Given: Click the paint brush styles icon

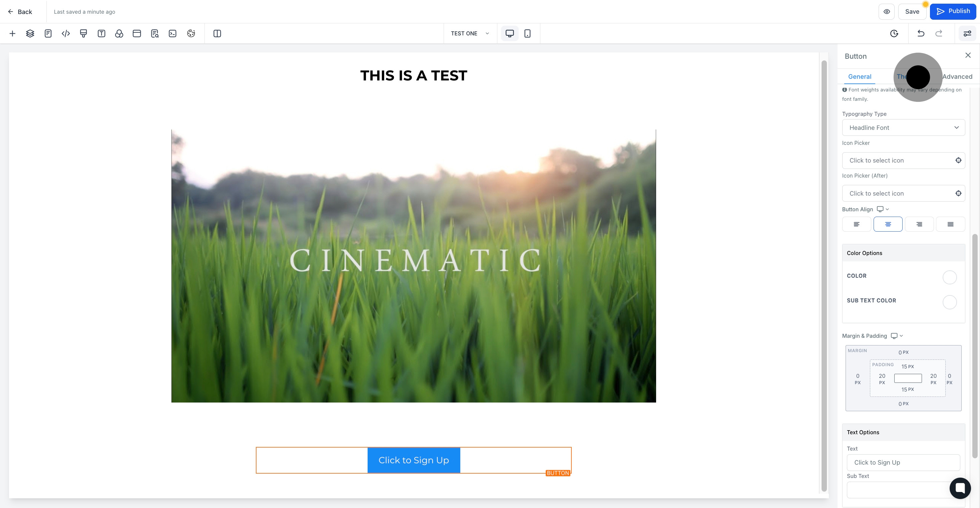Looking at the screenshot, I should (x=83, y=33).
